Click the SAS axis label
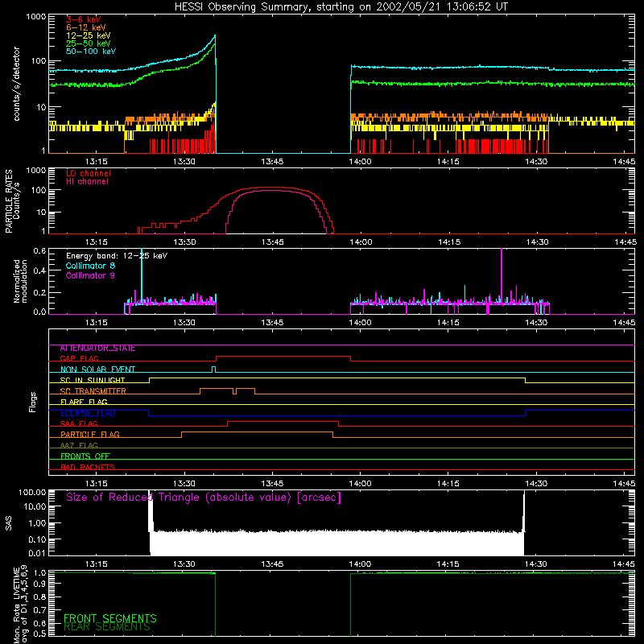Screen dimensions: 644x644 pyautogui.click(x=9, y=523)
